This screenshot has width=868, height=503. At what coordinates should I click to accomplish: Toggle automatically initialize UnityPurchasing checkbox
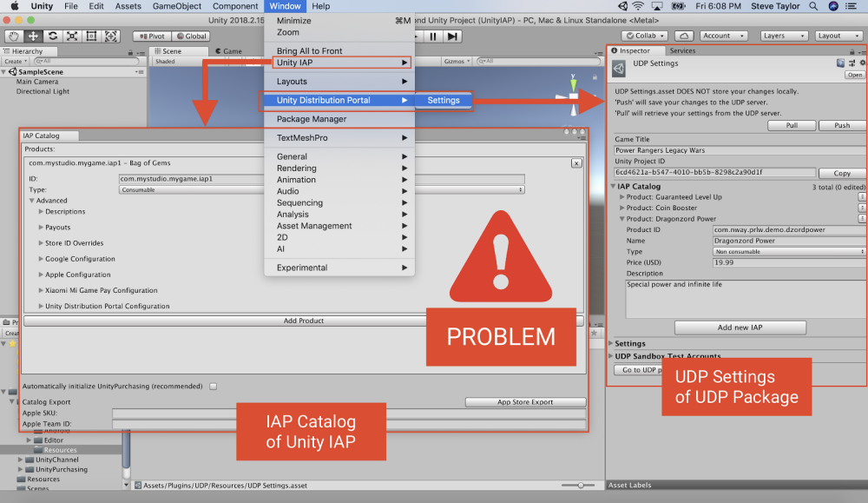point(214,387)
